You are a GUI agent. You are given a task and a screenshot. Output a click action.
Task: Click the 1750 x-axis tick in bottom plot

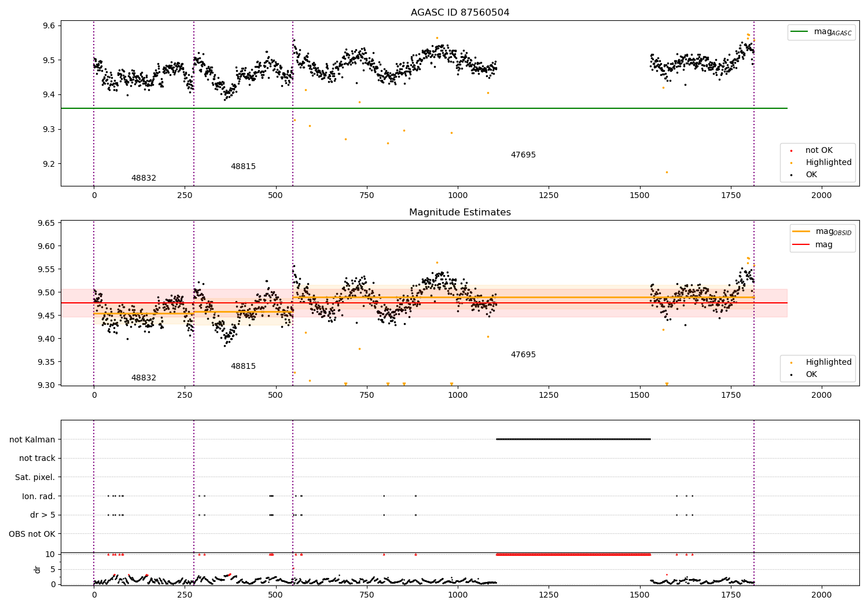click(x=731, y=595)
